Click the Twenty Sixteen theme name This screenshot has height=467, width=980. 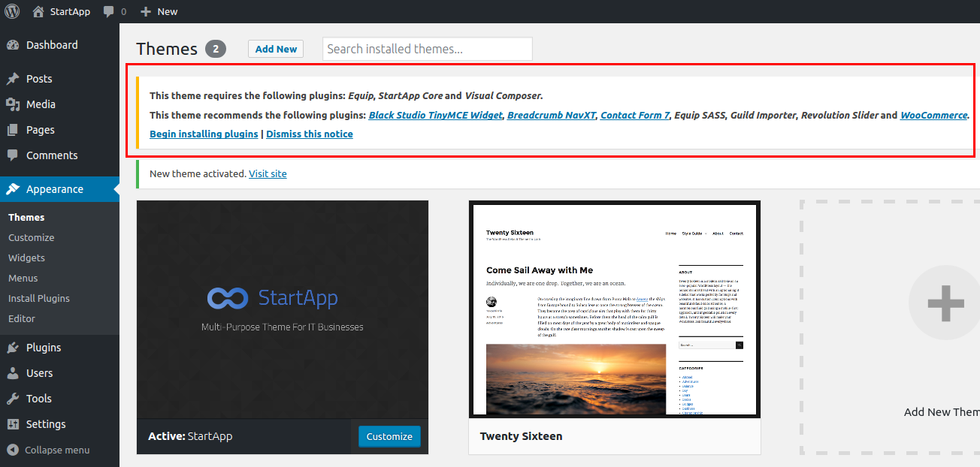[521, 436]
